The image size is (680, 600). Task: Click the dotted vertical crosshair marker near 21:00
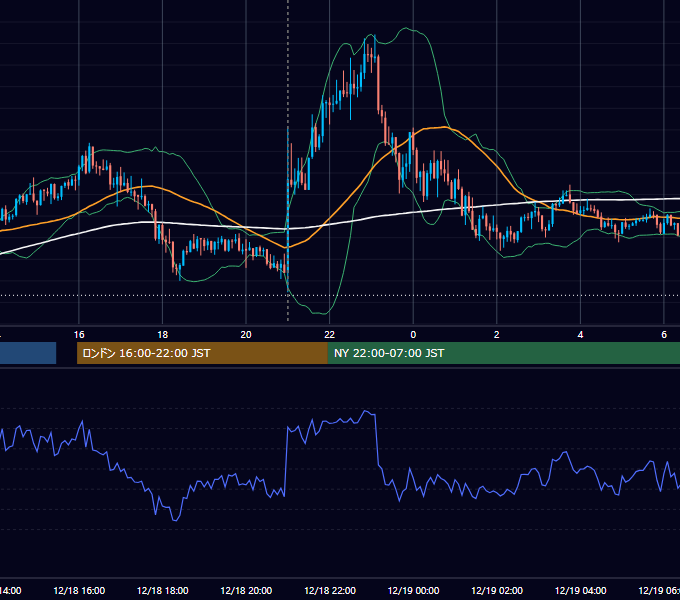(x=288, y=160)
